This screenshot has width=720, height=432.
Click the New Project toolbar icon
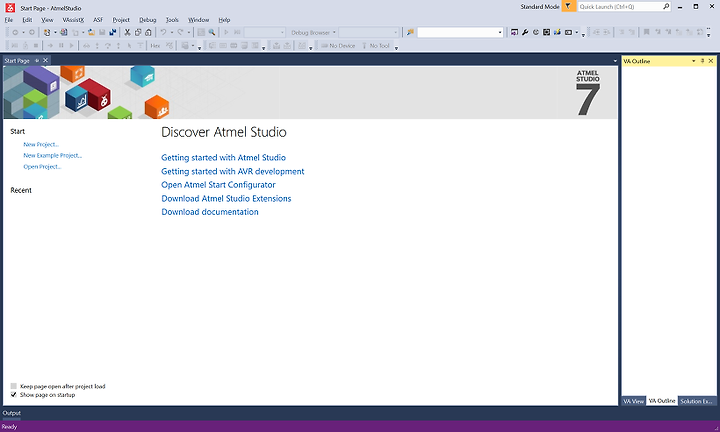47,33
